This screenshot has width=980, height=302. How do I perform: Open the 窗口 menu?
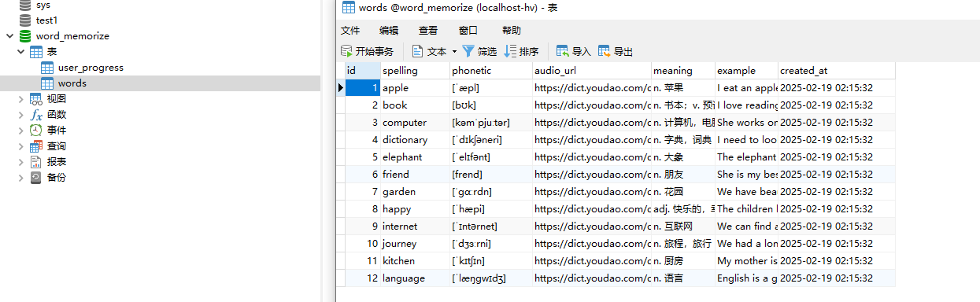[x=468, y=31]
